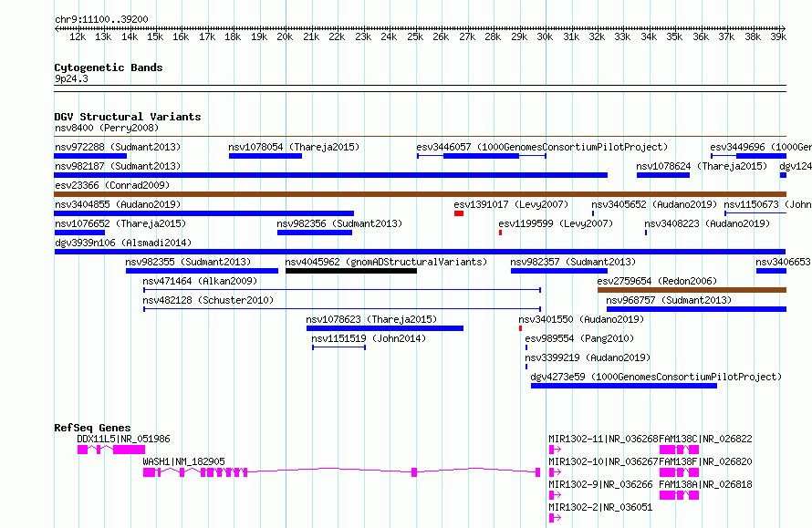Select the nsv1078054 (Thareja2015) variant label
The height and width of the screenshot is (528, 812).
[x=294, y=147]
